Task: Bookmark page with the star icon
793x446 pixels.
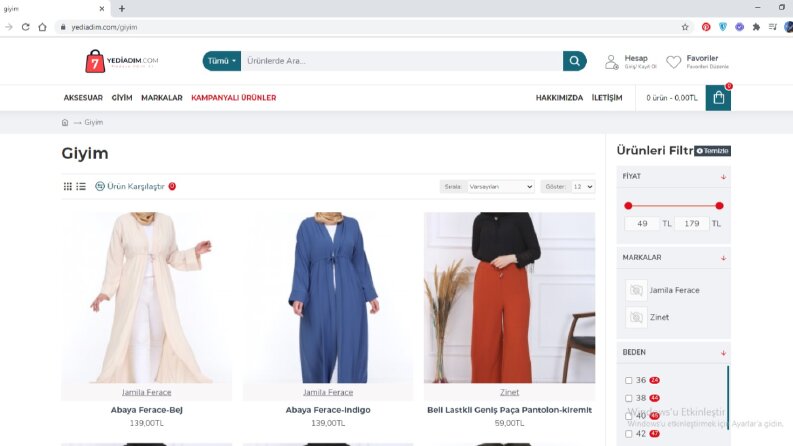Action: (685, 27)
